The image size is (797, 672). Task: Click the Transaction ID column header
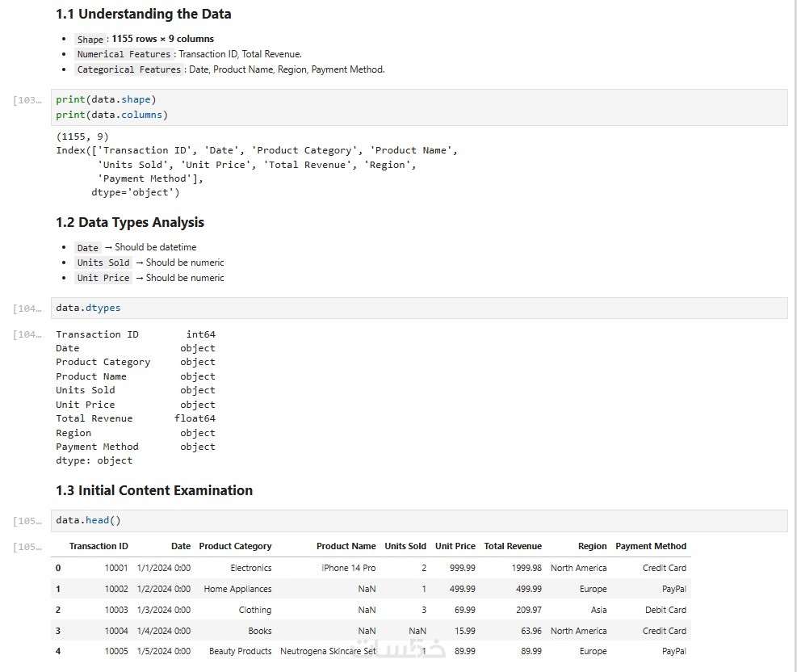(x=99, y=546)
